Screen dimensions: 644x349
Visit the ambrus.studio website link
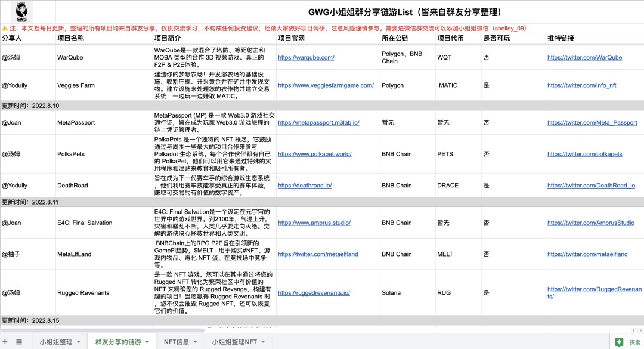[x=314, y=223]
